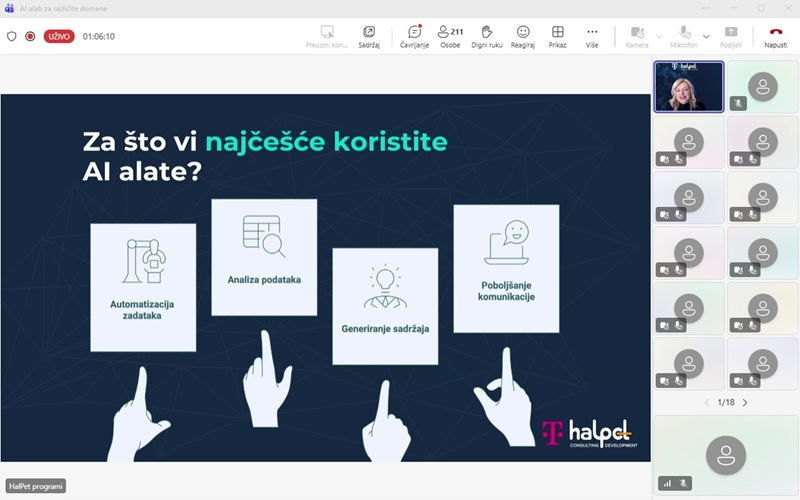Select the presenter's video thumbnail
This screenshot has height=500, width=800.
coord(688,87)
